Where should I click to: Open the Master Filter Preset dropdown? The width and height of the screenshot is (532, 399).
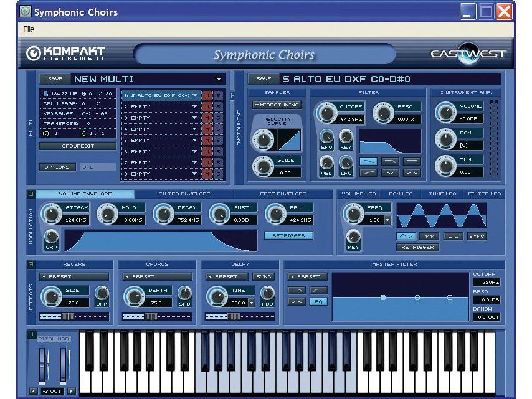pyautogui.click(x=308, y=276)
